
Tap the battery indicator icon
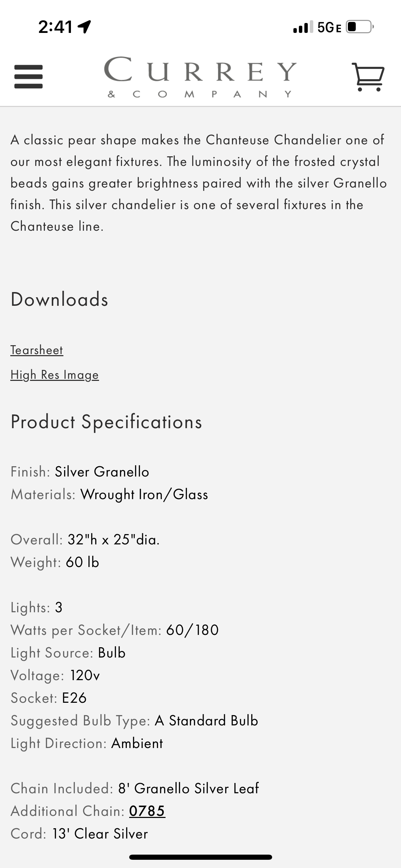tap(359, 27)
